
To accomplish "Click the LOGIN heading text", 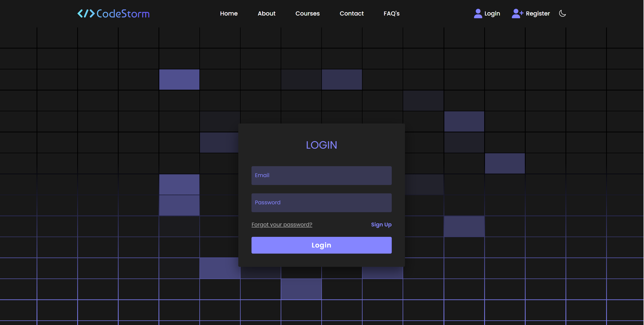I will [321, 145].
